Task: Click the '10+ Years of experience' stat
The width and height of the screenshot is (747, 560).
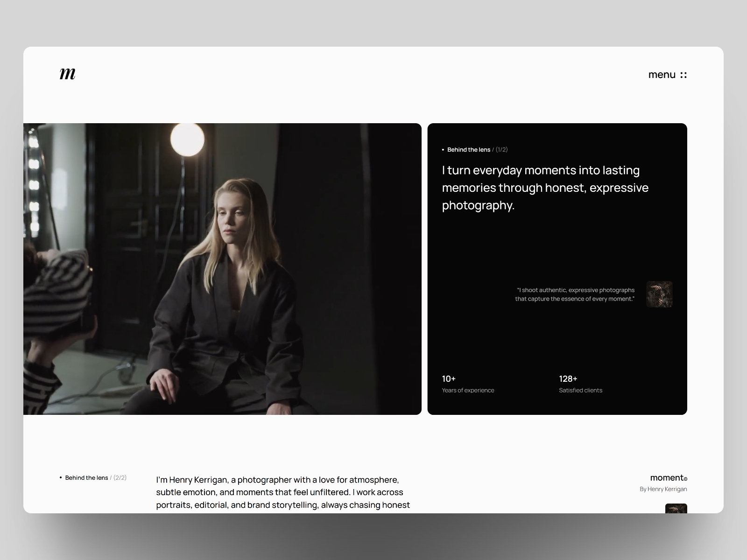Action: [468, 384]
